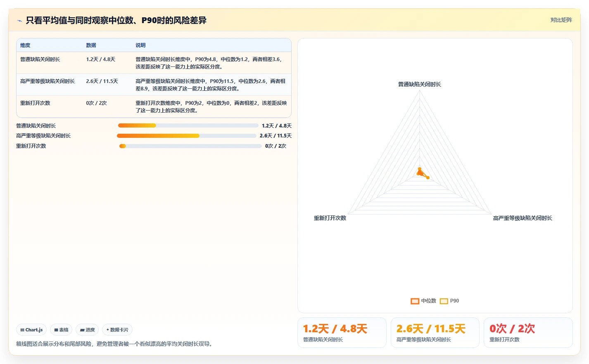Click progress value label 2.6天 / 11.5天

tap(275, 136)
